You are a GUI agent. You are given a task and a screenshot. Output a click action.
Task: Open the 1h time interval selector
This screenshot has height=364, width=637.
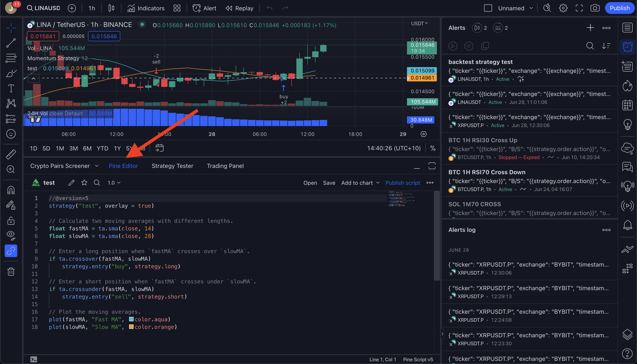(92, 8)
